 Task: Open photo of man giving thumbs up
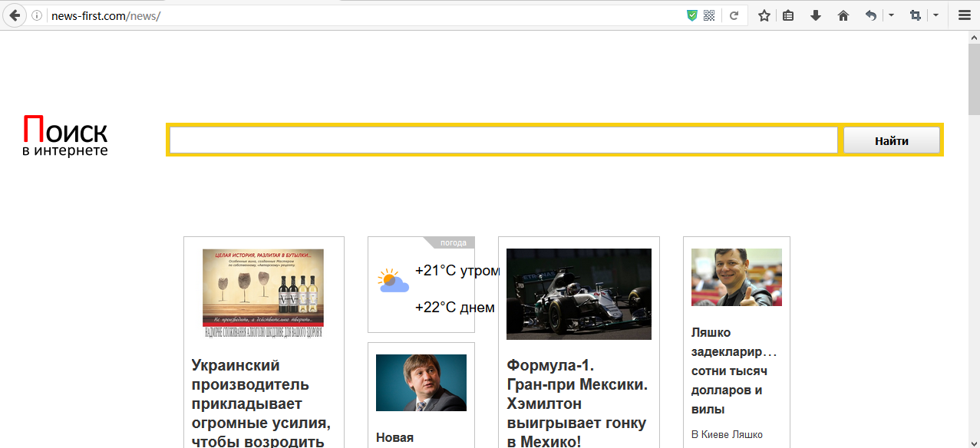coord(737,277)
